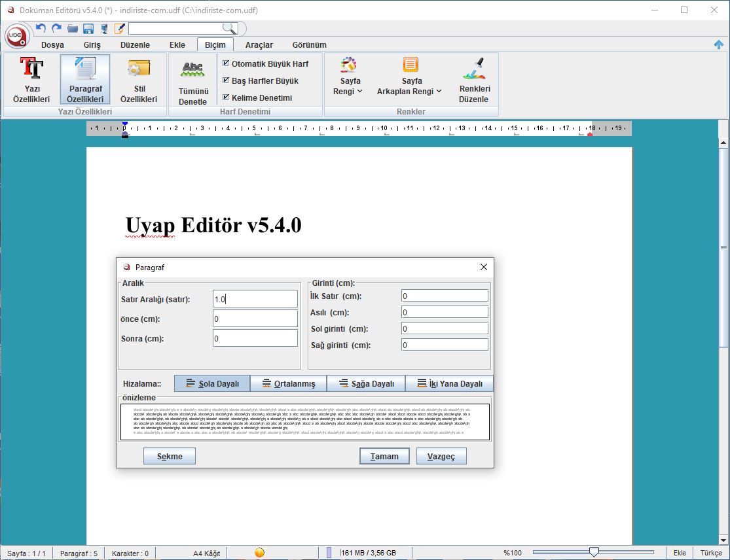Click the purple memory indicator in the status bar

[329, 553]
